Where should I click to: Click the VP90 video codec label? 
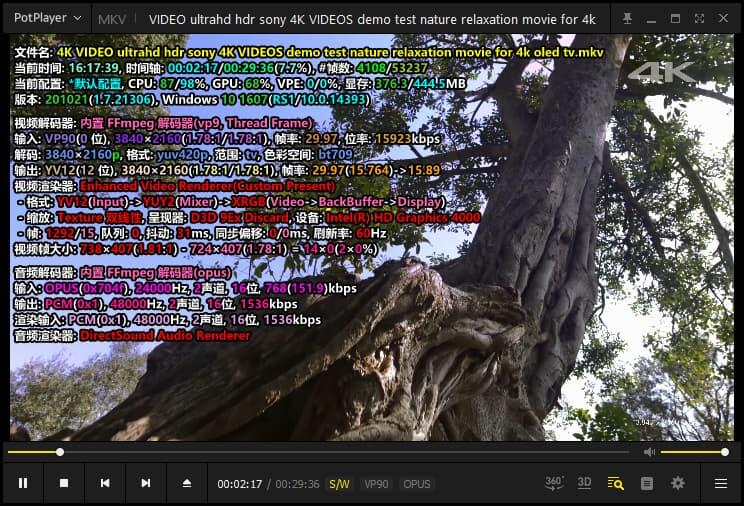click(x=377, y=484)
